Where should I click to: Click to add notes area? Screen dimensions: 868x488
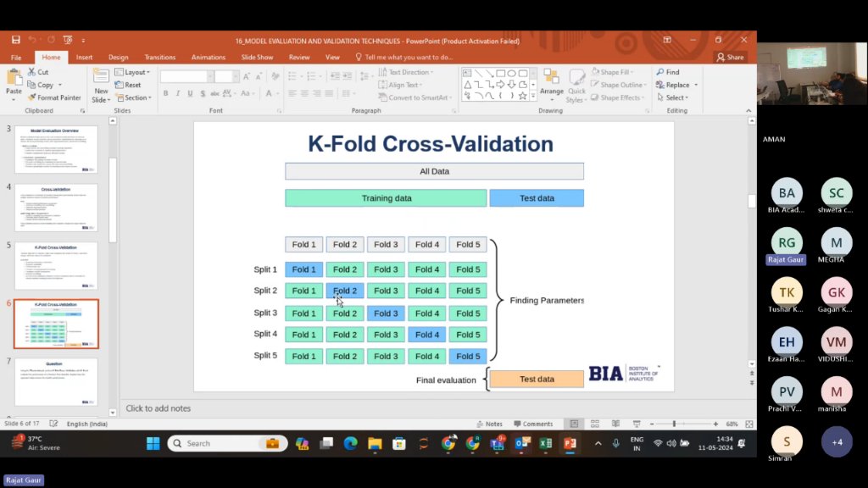point(159,408)
